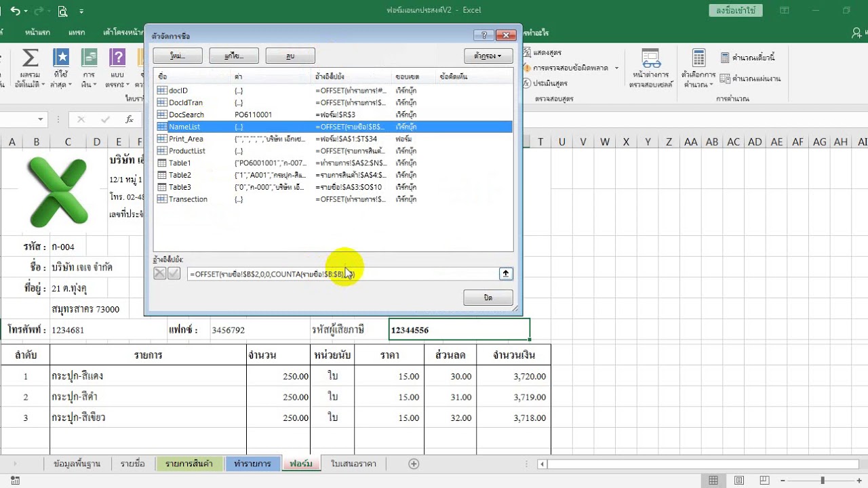Sort by the Name column header
Viewport: 868px width, 488px height.
193,77
